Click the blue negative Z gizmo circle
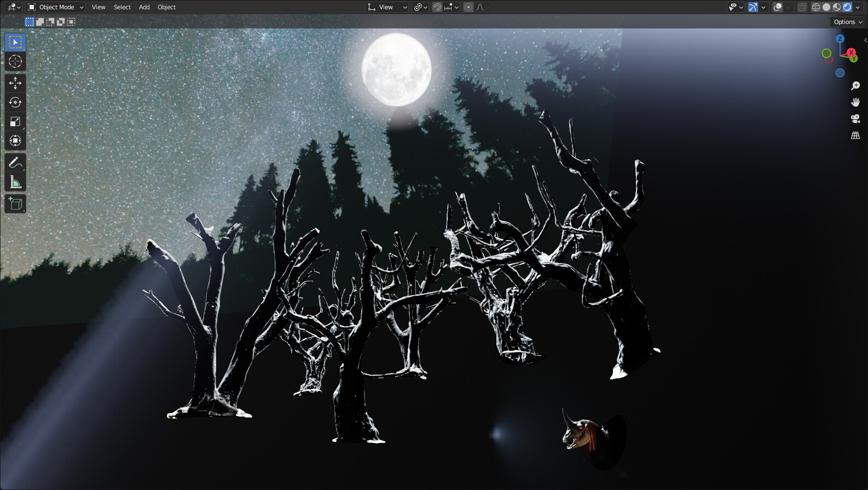This screenshot has width=868, height=490. (x=840, y=73)
